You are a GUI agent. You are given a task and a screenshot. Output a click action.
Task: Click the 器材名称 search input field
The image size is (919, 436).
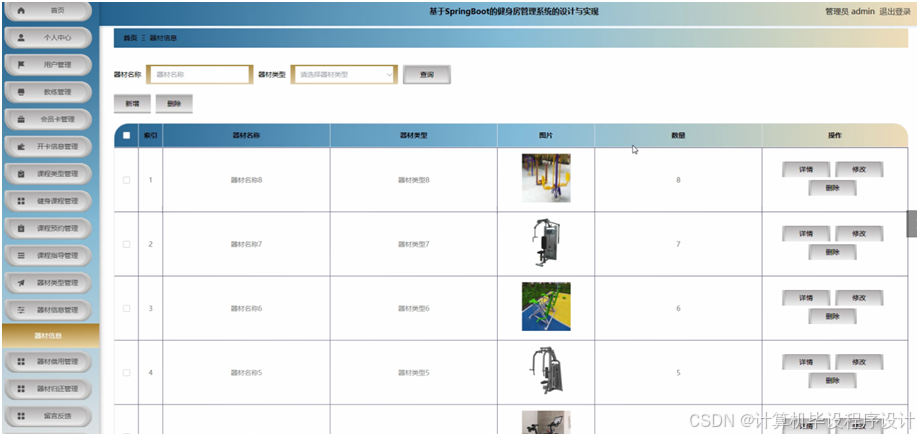[x=199, y=75]
